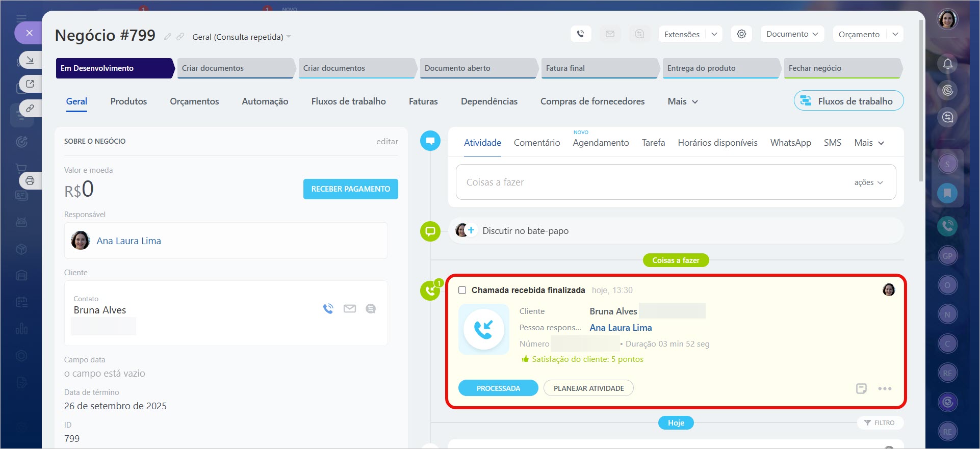The height and width of the screenshot is (449, 980).
Task: Click the pencil icon beside Negócio #799
Action: click(167, 37)
